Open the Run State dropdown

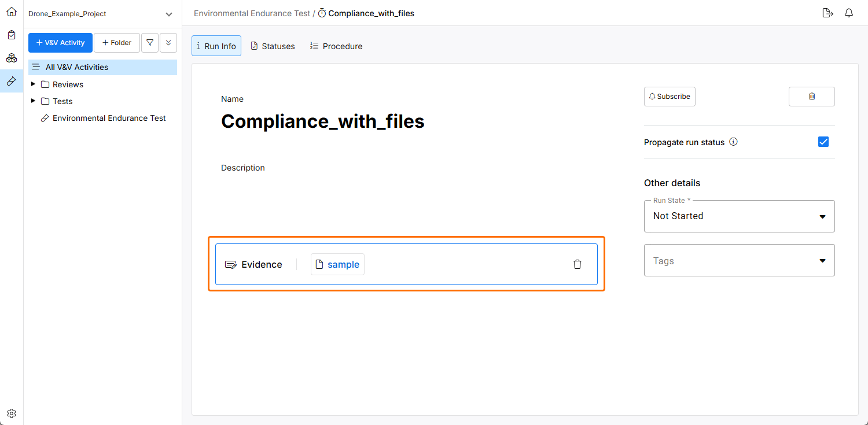[739, 216]
